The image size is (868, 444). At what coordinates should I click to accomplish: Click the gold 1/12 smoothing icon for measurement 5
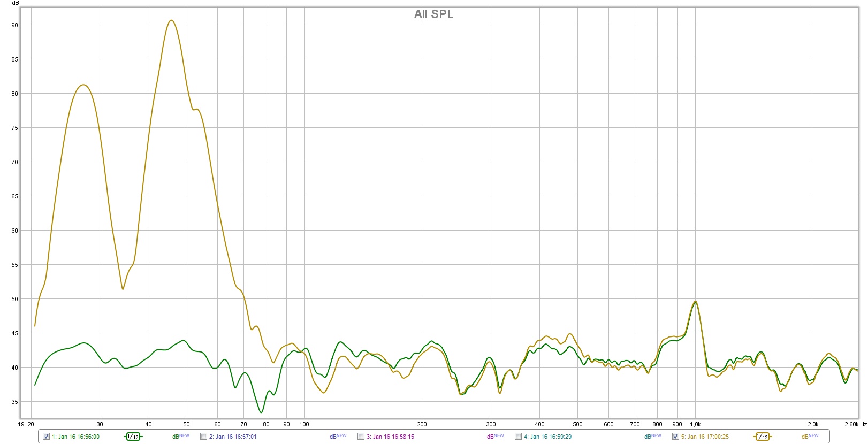[762, 437]
